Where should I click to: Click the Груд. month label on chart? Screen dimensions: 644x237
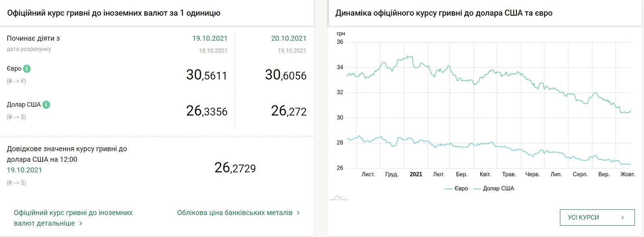[x=392, y=174]
